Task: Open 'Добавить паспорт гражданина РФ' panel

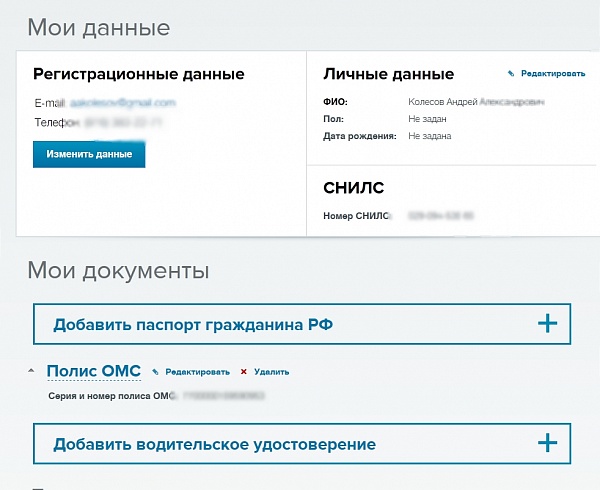Action: (x=302, y=324)
